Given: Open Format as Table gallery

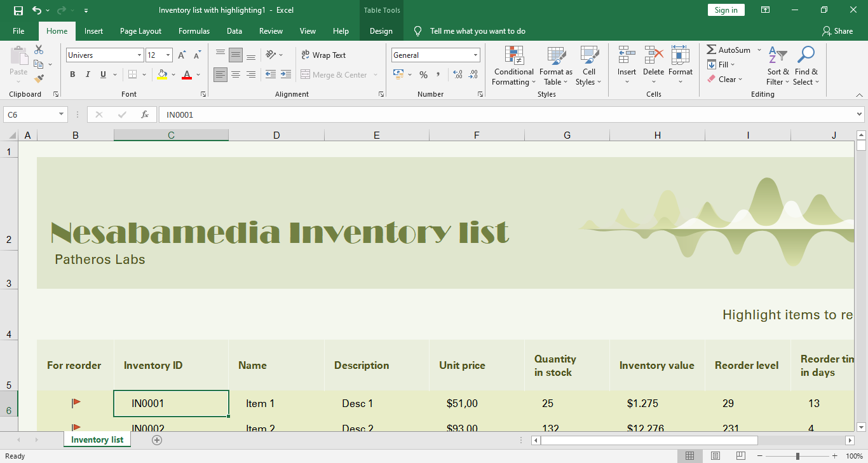Looking at the screenshot, I should [556, 66].
